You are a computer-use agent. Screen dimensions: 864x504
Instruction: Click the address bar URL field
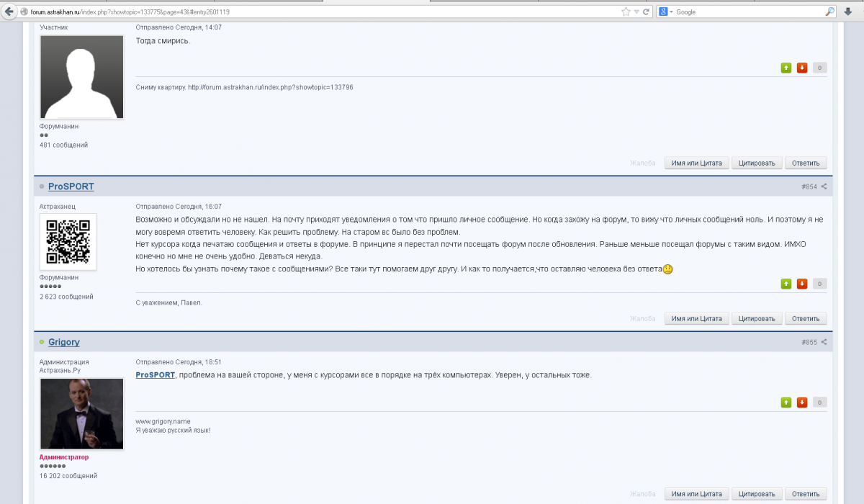(x=324, y=12)
